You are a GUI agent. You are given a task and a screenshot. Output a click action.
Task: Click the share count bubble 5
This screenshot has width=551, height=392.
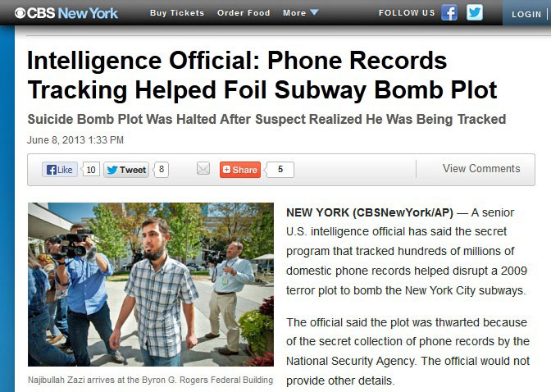280,170
